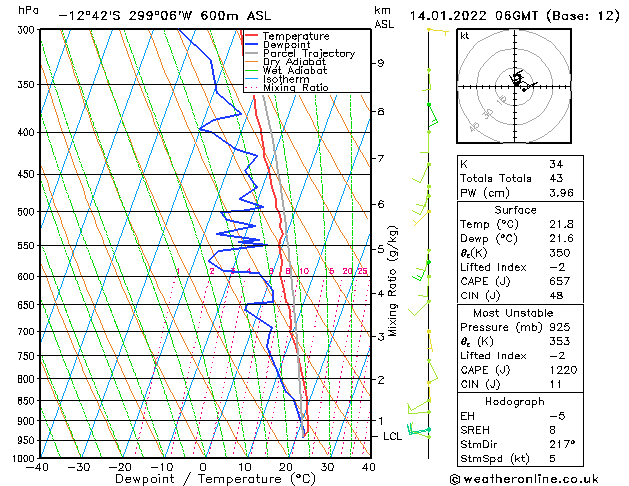The height and width of the screenshot is (486, 629).
Task: Click the Most Unstable theta-e value 353
Action: 560,341
